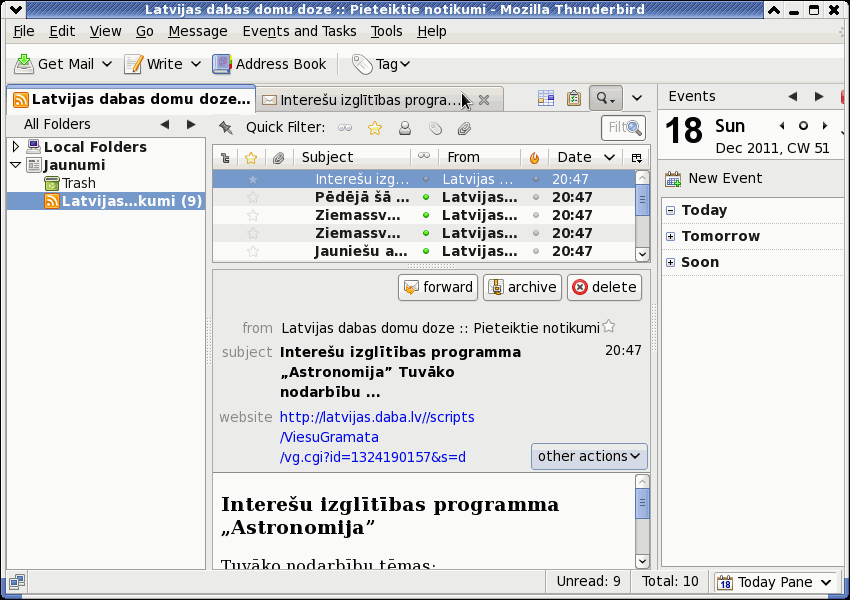Click the archive button
The width and height of the screenshot is (850, 600).
click(x=523, y=287)
